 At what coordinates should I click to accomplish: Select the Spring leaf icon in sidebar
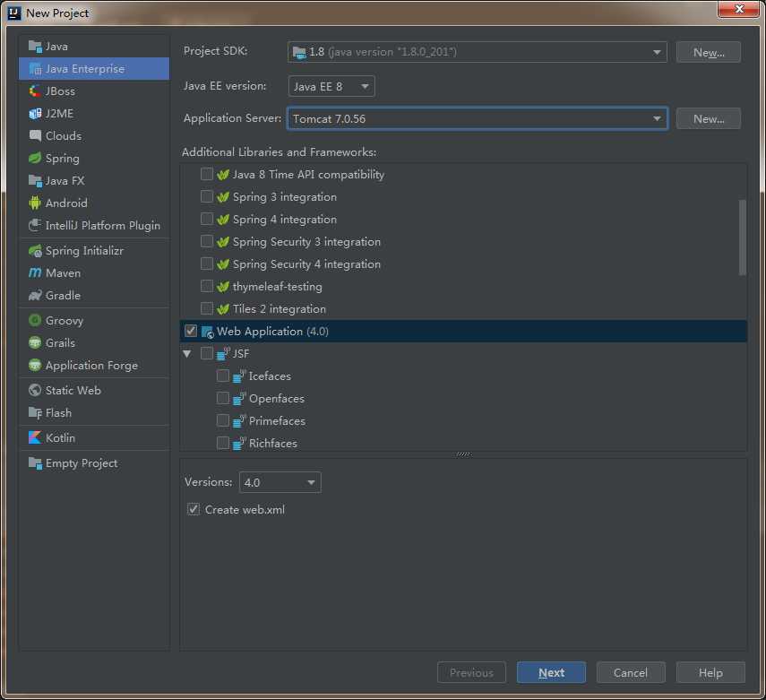coord(35,158)
